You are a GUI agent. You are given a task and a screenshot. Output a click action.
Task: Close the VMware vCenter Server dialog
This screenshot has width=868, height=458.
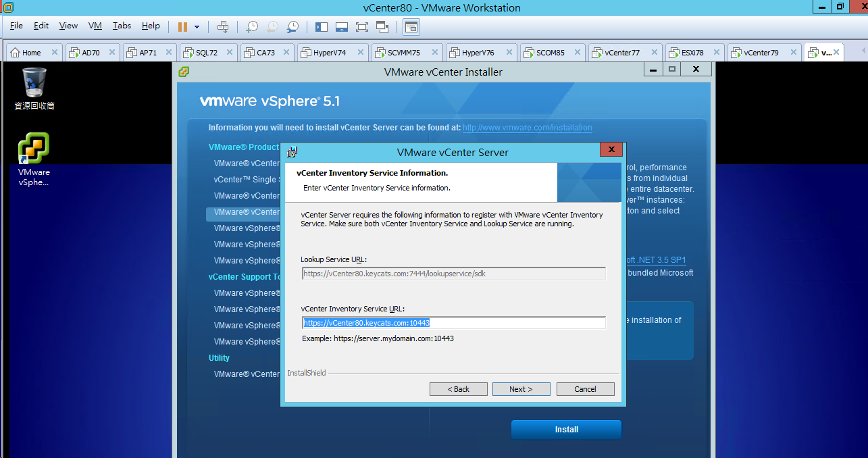(611, 150)
